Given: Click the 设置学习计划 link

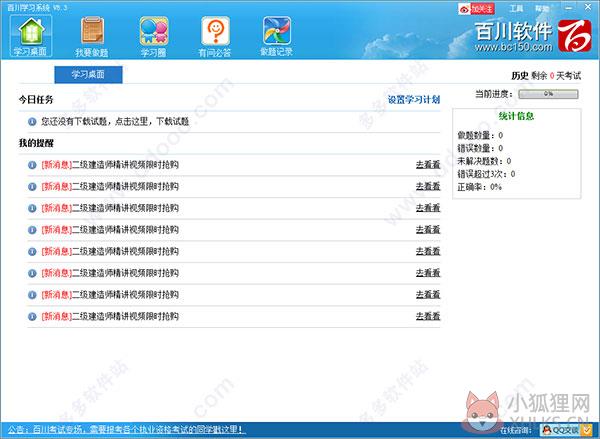Looking at the screenshot, I should 414,100.
